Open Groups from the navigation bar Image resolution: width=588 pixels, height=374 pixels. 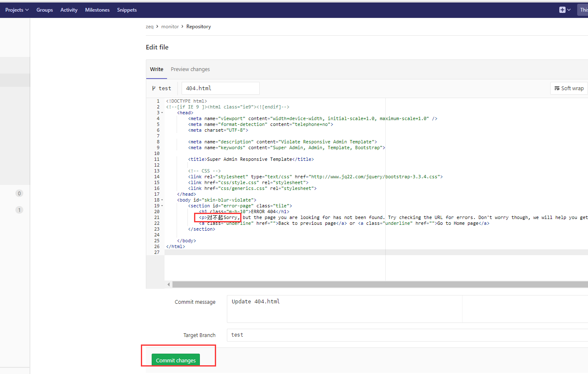coord(44,10)
